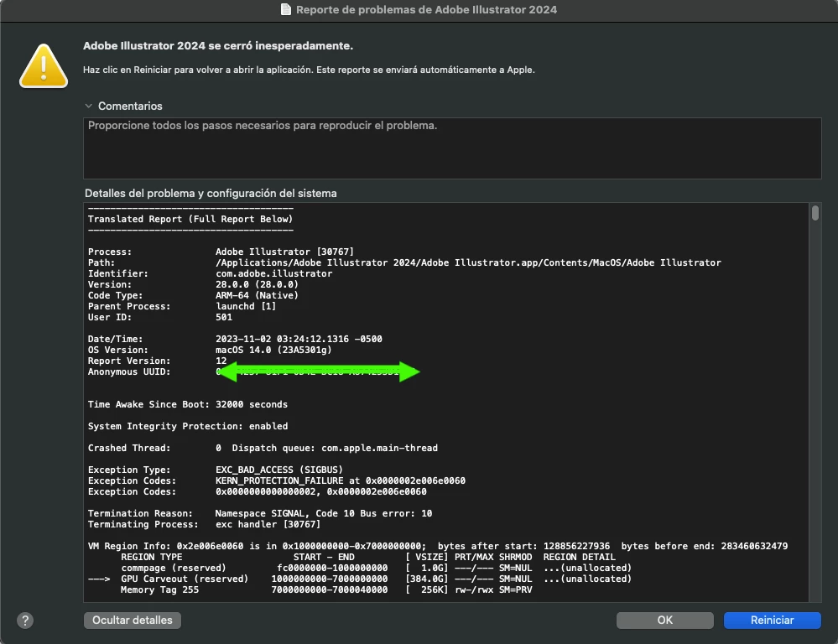Image resolution: width=838 pixels, height=644 pixels.
Task: Click 'ARM-64 (Native)' code type value
Action: pyautogui.click(x=257, y=295)
